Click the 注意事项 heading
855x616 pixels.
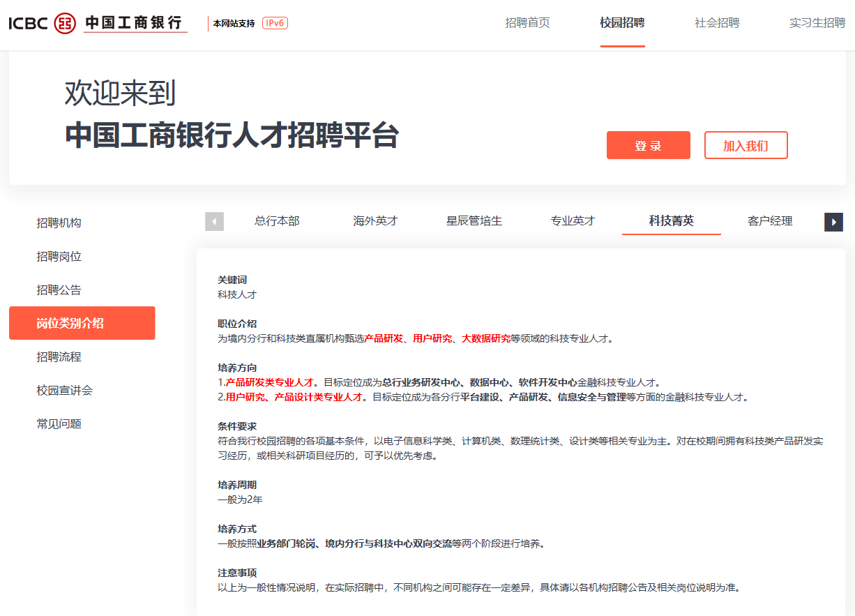click(x=237, y=573)
